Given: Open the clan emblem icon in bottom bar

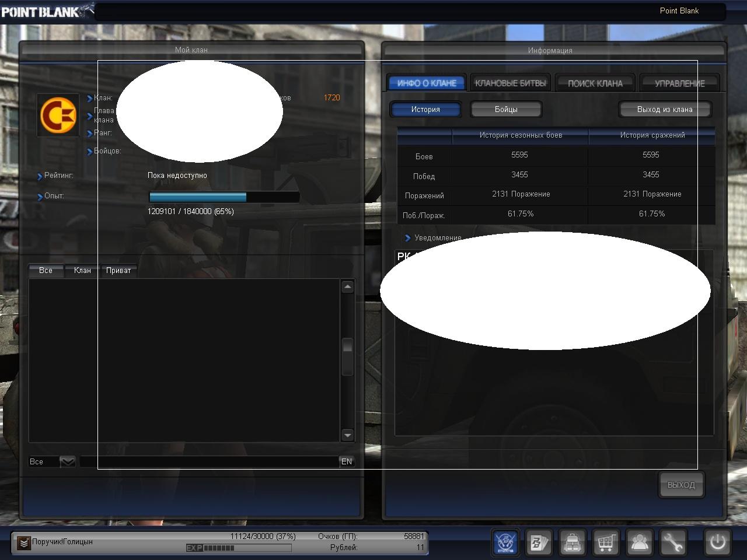Looking at the screenshot, I should (x=505, y=542).
